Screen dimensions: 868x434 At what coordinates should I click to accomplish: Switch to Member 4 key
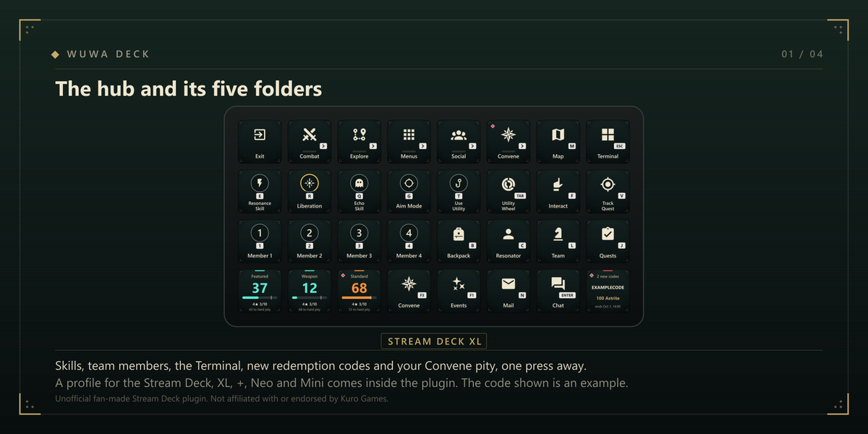coord(409,242)
